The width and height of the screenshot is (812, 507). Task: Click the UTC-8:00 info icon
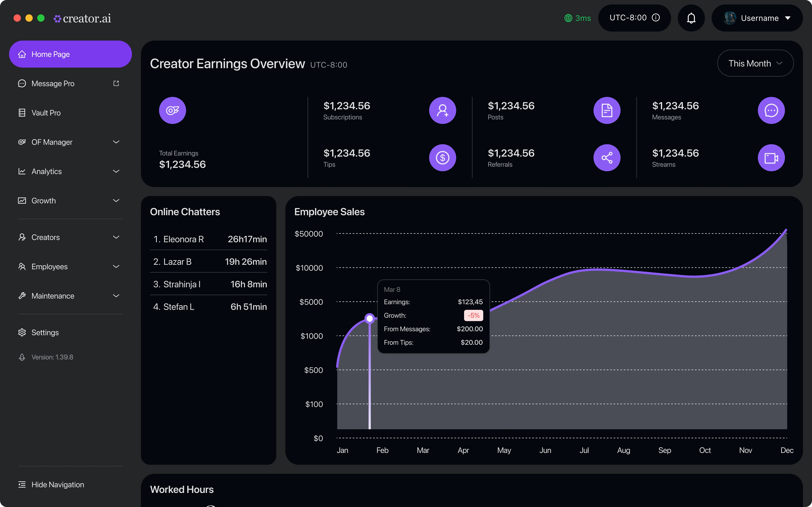pyautogui.click(x=656, y=18)
